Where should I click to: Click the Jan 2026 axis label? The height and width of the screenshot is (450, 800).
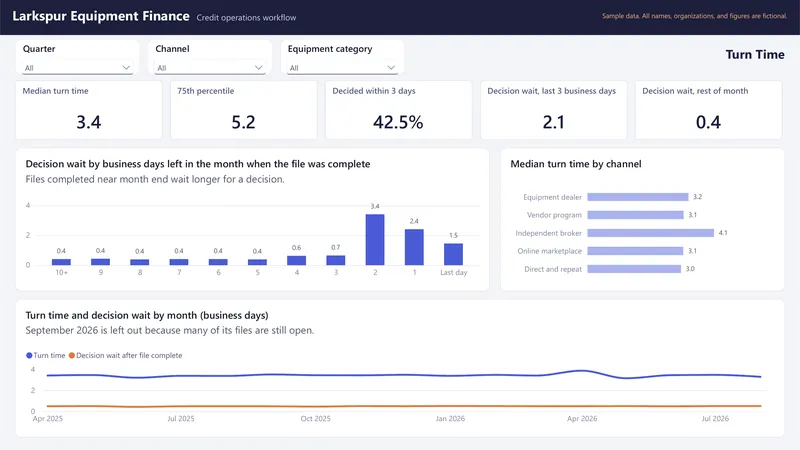450,418
